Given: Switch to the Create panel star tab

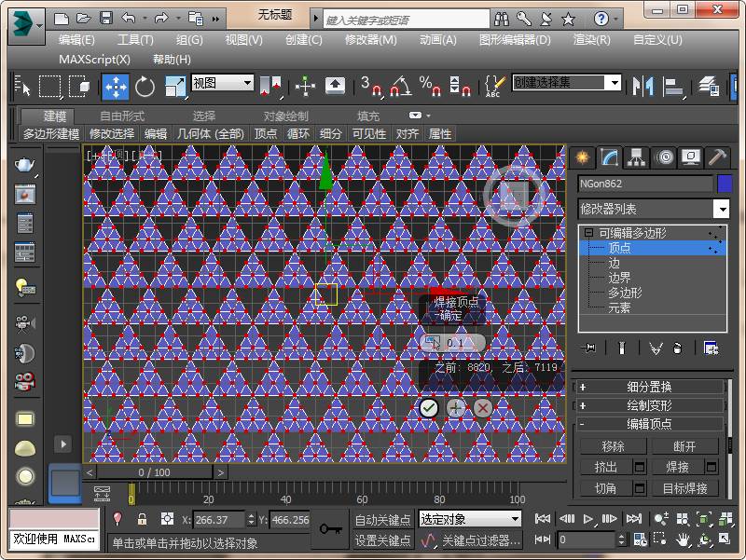Looking at the screenshot, I should [582, 157].
